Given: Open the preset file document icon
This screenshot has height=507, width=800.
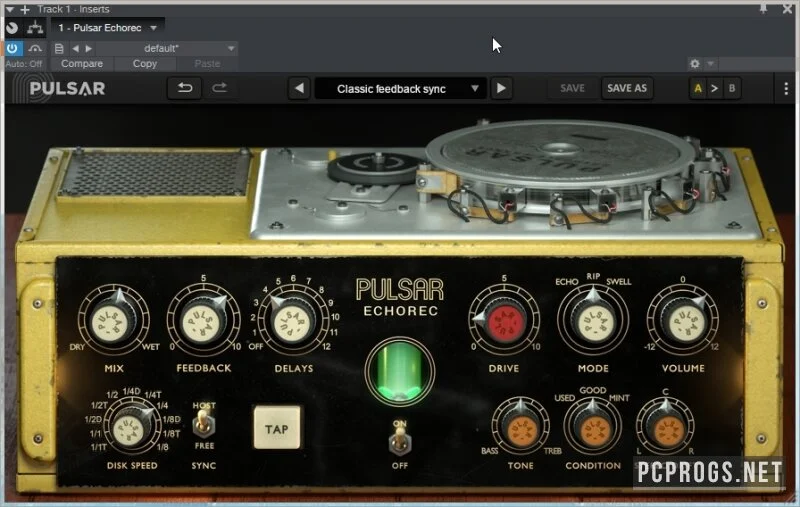Looking at the screenshot, I should click(x=59, y=48).
